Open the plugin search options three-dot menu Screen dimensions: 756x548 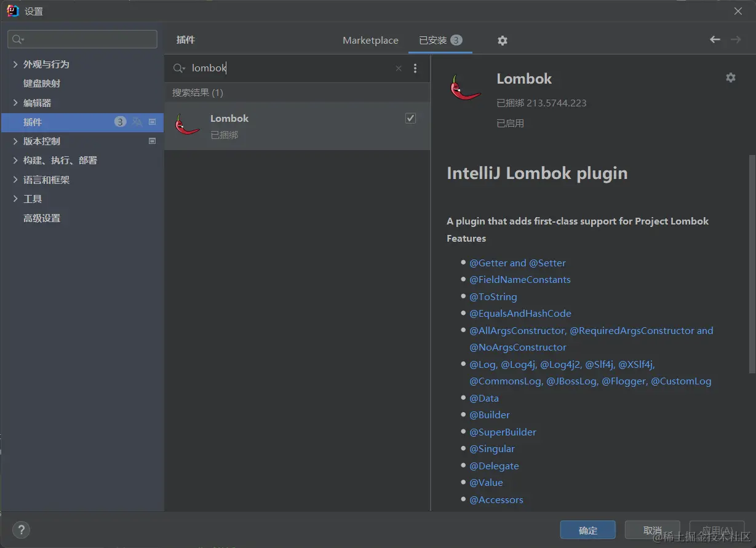[415, 68]
